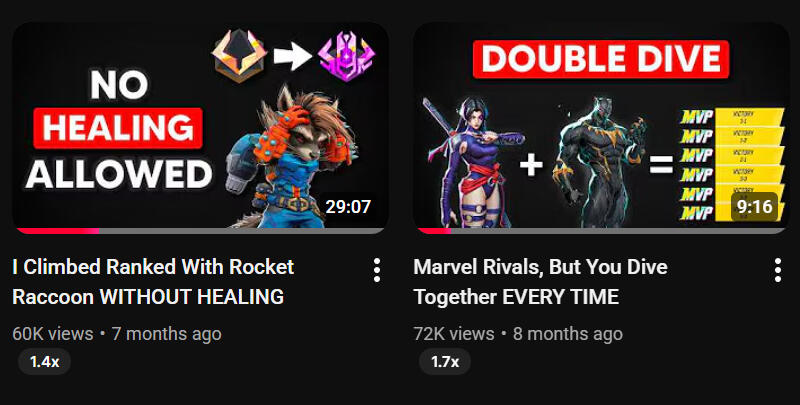Click the 1.4x outlier score badge
Viewport: 800px width, 405px height.
[44, 362]
